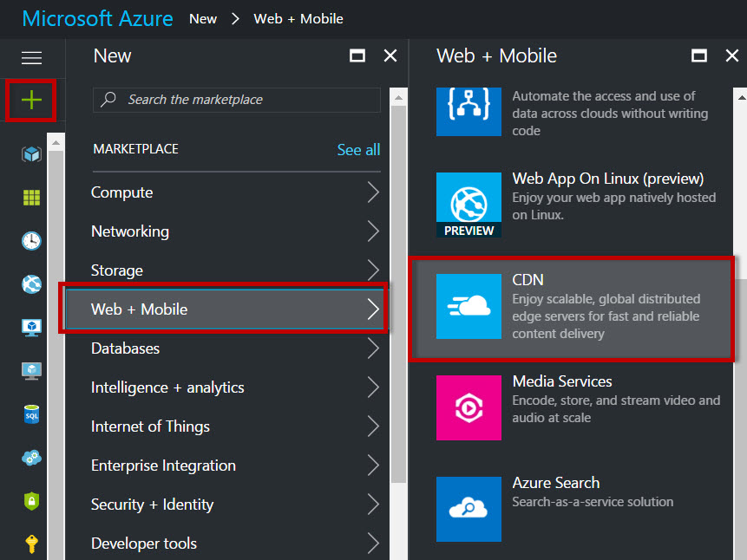The height and width of the screenshot is (560, 747).
Task: Expand the Web + Mobile chevron
Action: click(373, 309)
